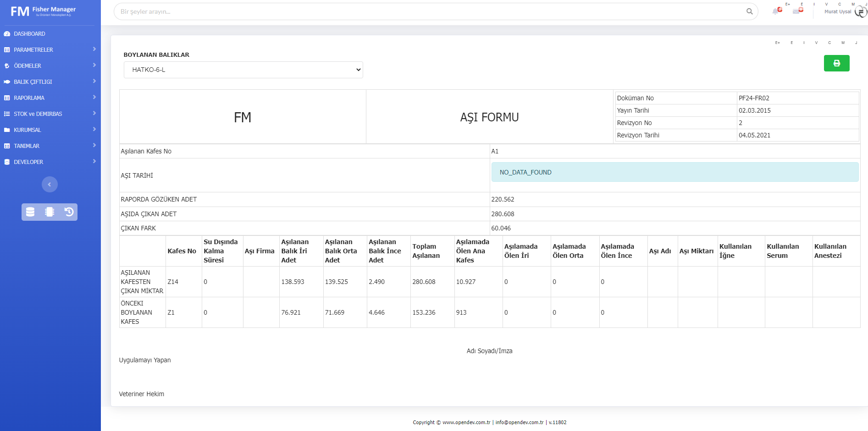Click the 60.046 difference value

(501, 228)
